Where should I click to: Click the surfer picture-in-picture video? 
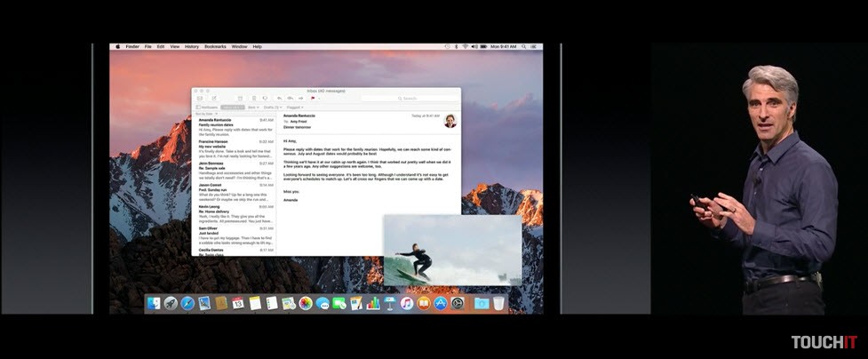tap(452, 250)
